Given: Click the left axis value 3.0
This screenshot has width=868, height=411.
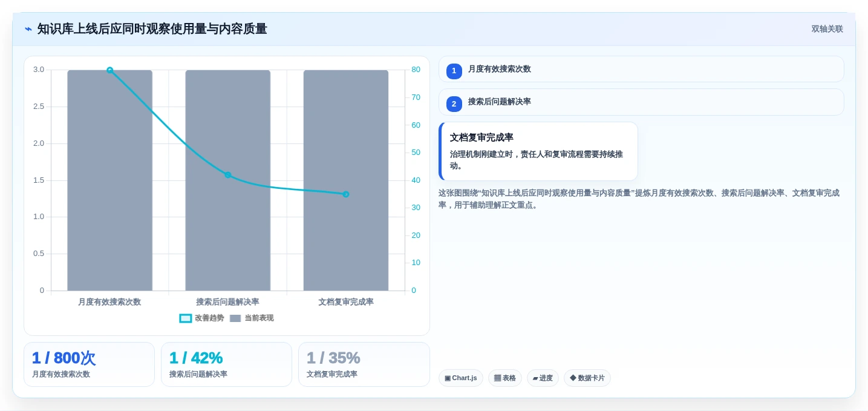Looking at the screenshot, I should pyautogui.click(x=39, y=70).
